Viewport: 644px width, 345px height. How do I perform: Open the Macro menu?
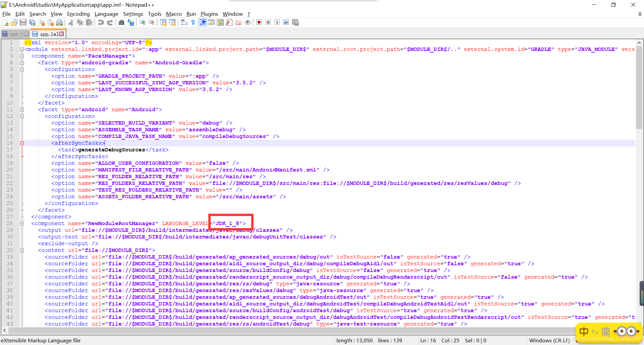pos(174,14)
